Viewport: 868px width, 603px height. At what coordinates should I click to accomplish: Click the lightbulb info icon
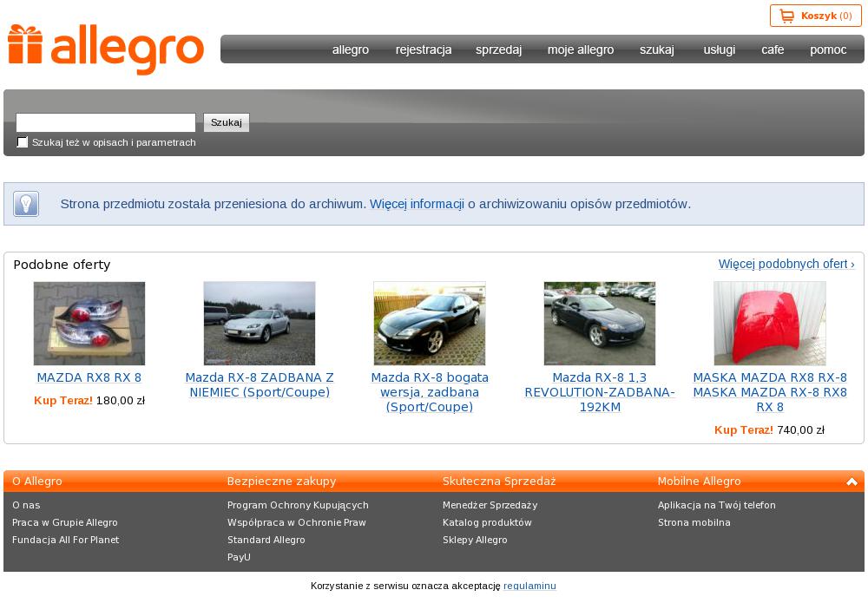click(x=26, y=204)
